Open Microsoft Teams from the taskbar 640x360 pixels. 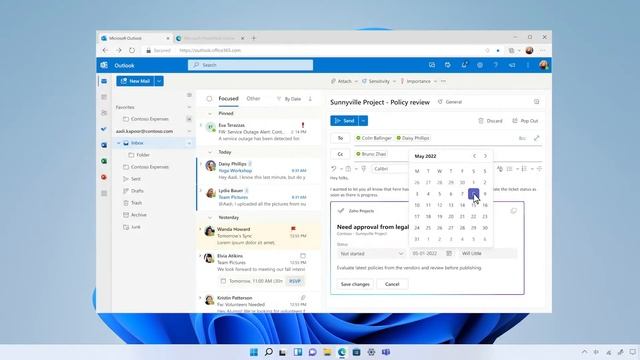[386, 352]
